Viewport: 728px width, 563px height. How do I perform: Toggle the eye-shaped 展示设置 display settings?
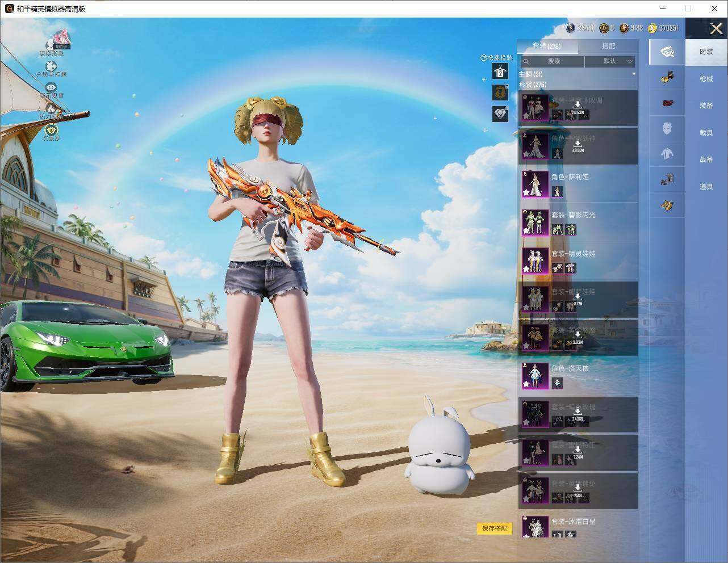(51, 87)
